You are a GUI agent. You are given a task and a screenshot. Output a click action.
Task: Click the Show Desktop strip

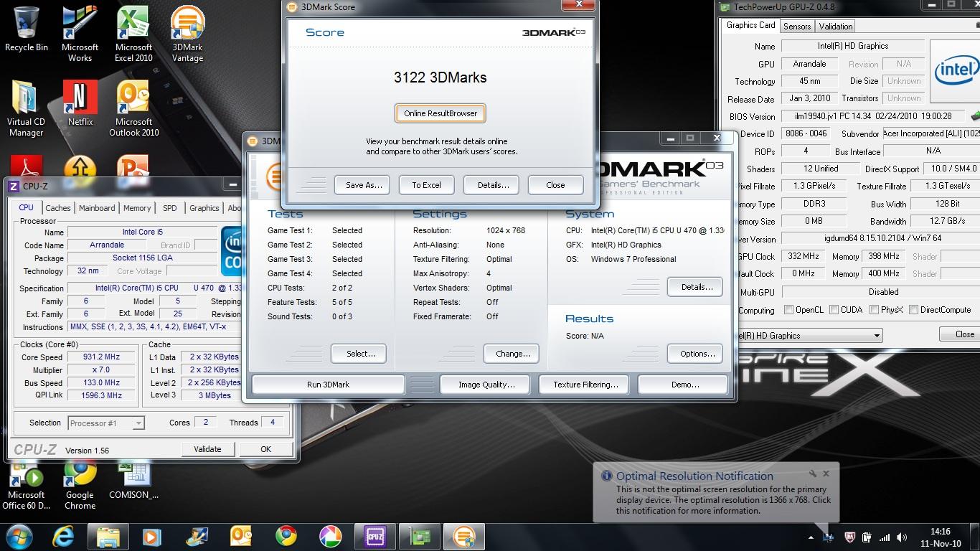tap(975, 537)
